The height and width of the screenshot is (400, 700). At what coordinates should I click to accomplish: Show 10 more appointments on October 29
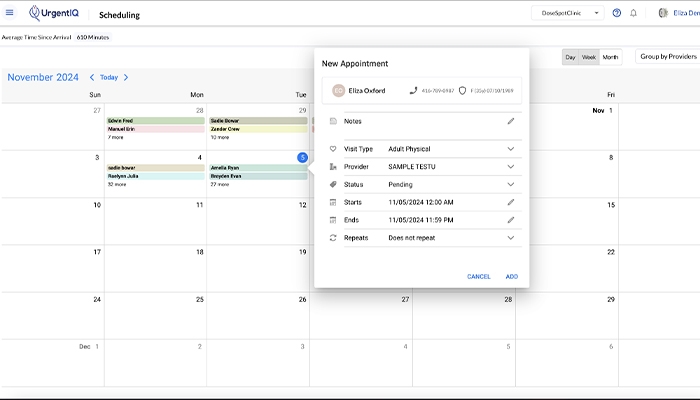coord(220,137)
